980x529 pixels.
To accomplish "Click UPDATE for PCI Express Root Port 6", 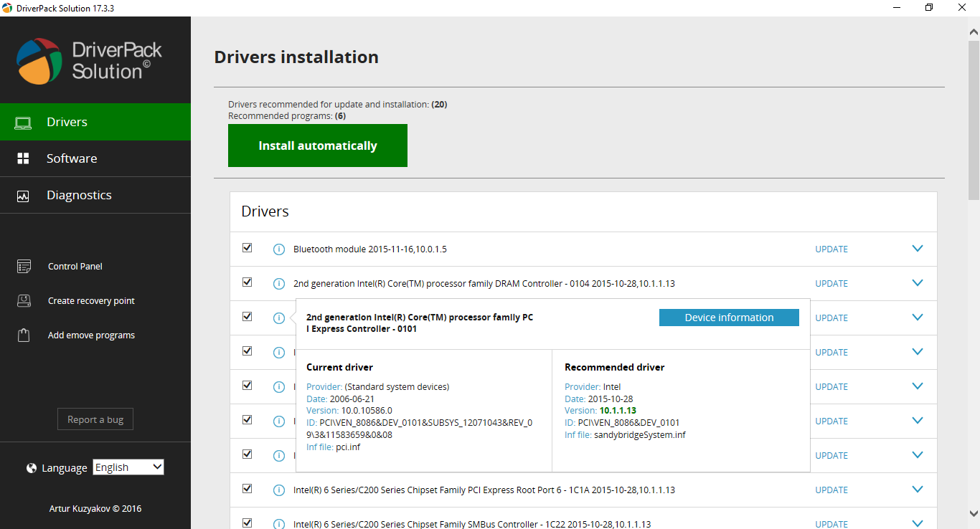I will coord(831,490).
